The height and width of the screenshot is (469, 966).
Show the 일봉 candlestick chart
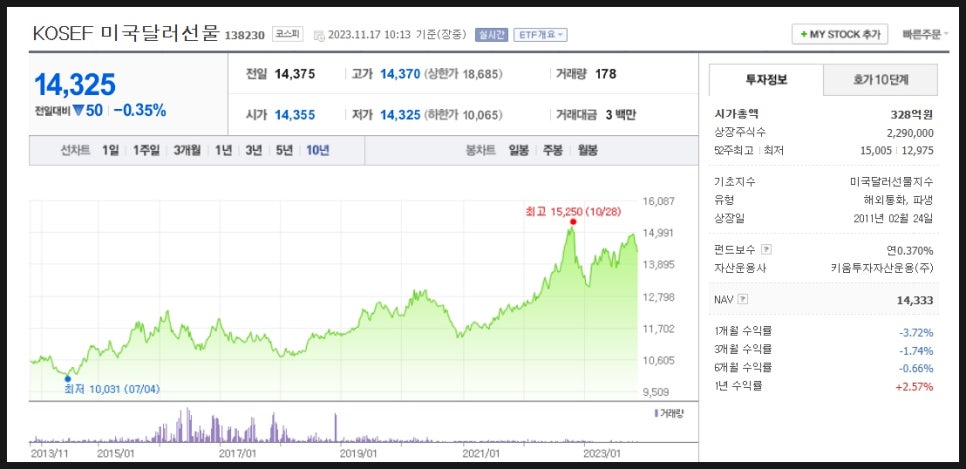(518, 150)
